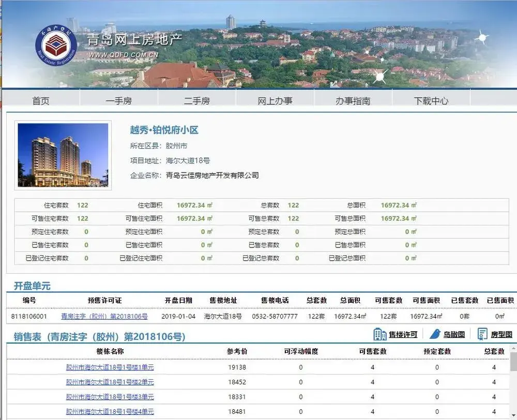The image size is (517, 420).
Task: Click the Real Estate Registration logo
Action: tap(56, 45)
